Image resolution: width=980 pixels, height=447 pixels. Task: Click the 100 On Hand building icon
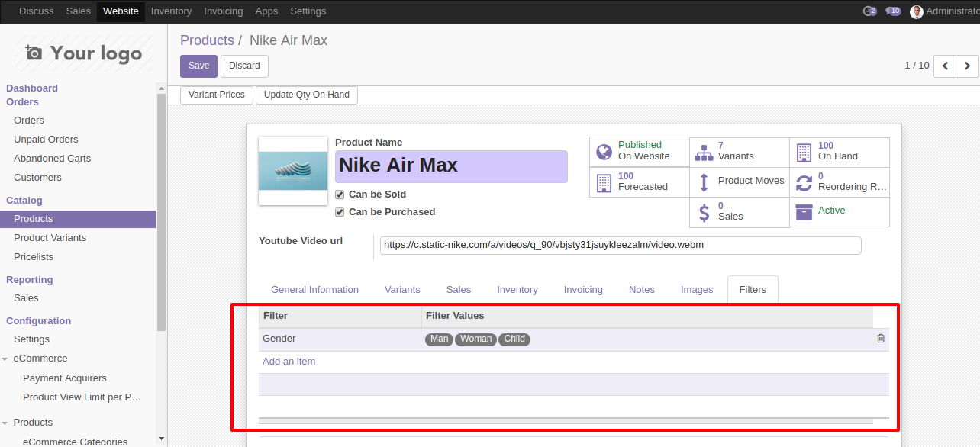click(804, 152)
